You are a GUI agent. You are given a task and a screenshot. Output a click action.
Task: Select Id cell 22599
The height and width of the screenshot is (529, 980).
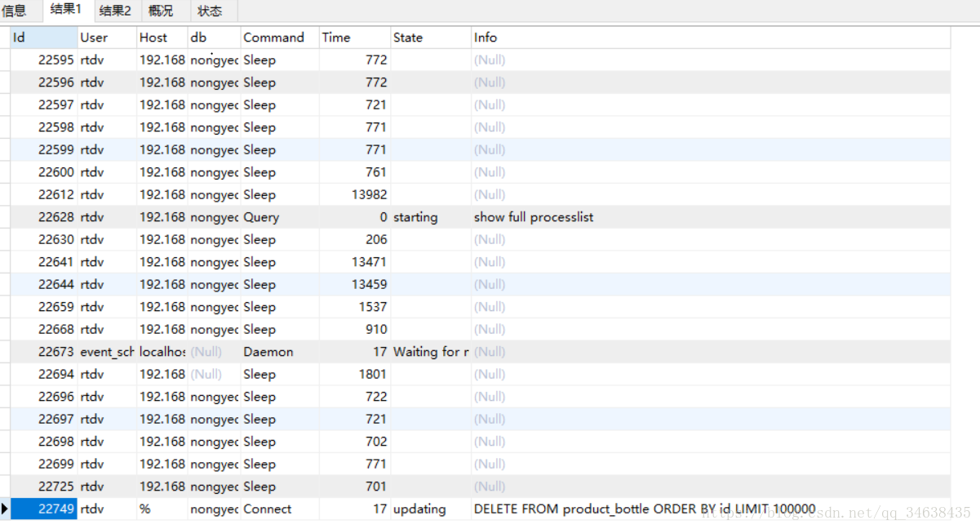click(44, 149)
